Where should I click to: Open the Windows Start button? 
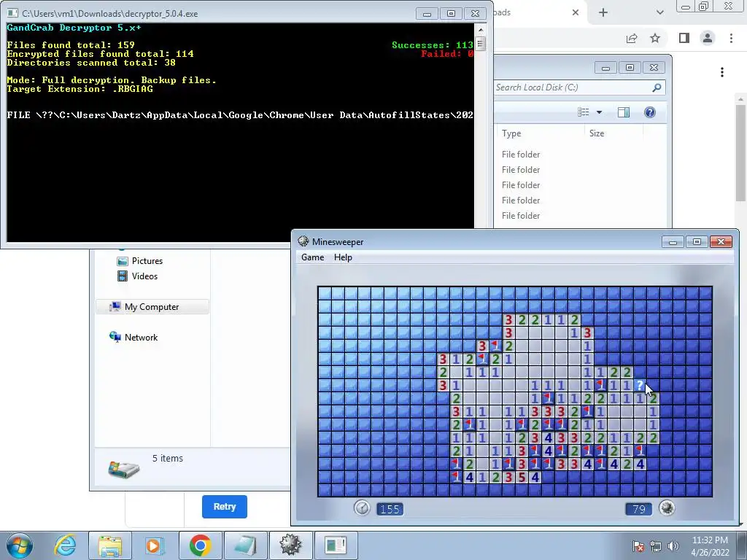pyautogui.click(x=19, y=545)
